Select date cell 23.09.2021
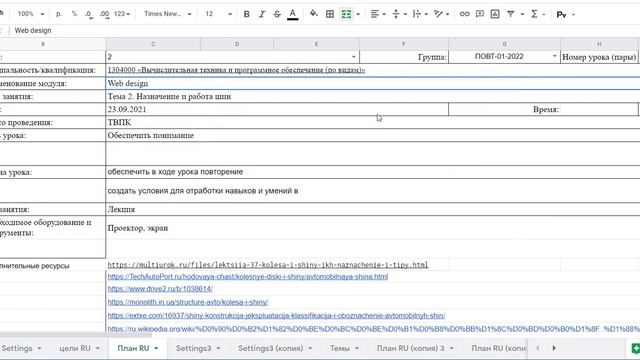 pyautogui.click(x=277, y=109)
